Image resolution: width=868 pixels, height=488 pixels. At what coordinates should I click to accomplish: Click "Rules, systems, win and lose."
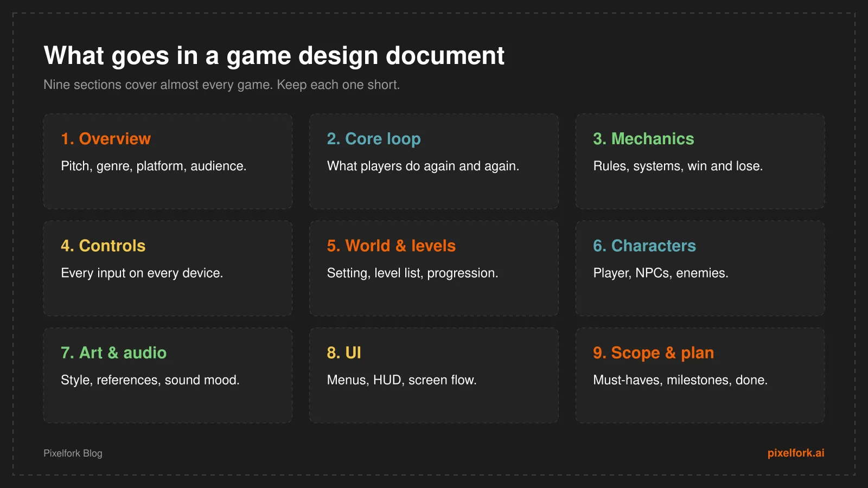[x=678, y=166]
